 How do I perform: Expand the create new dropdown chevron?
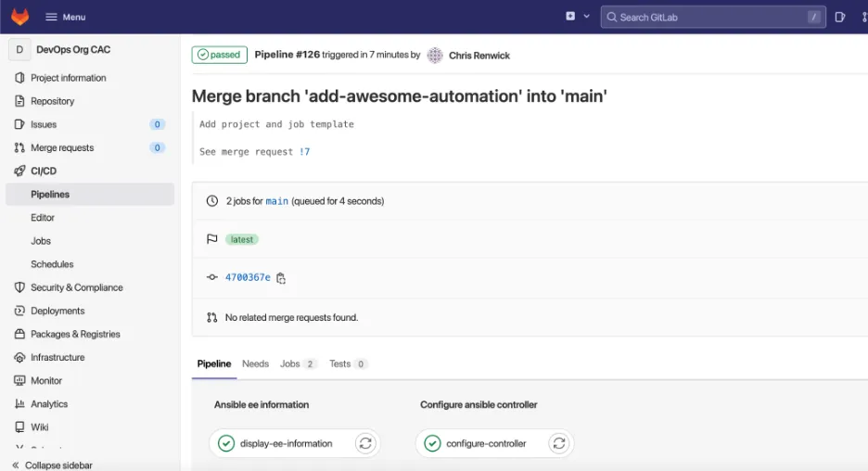587,17
